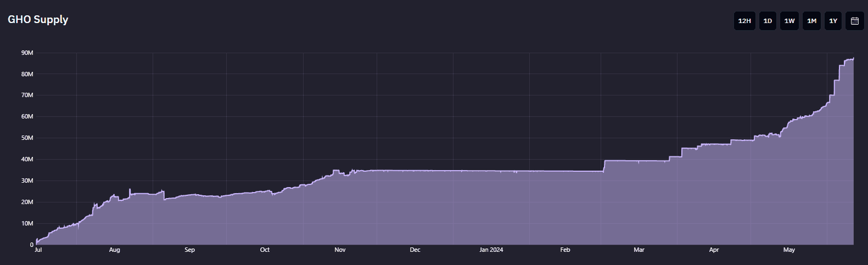Click the 90M y-axis label

(27, 53)
